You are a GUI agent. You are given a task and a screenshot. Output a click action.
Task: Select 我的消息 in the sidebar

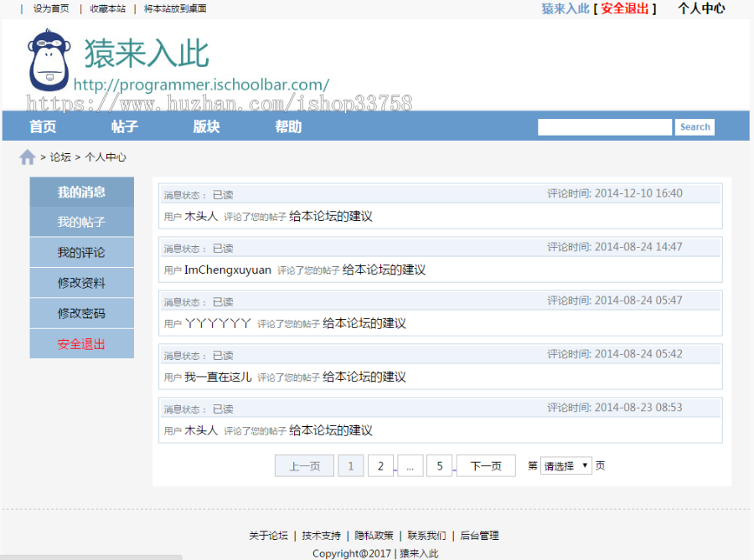pyautogui.click(x=81, y=192)
